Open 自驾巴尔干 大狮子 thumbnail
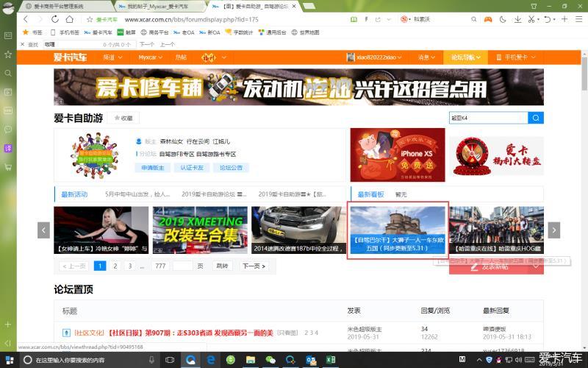This screenshot has width=588, height=368. click(x=398, y=230)
